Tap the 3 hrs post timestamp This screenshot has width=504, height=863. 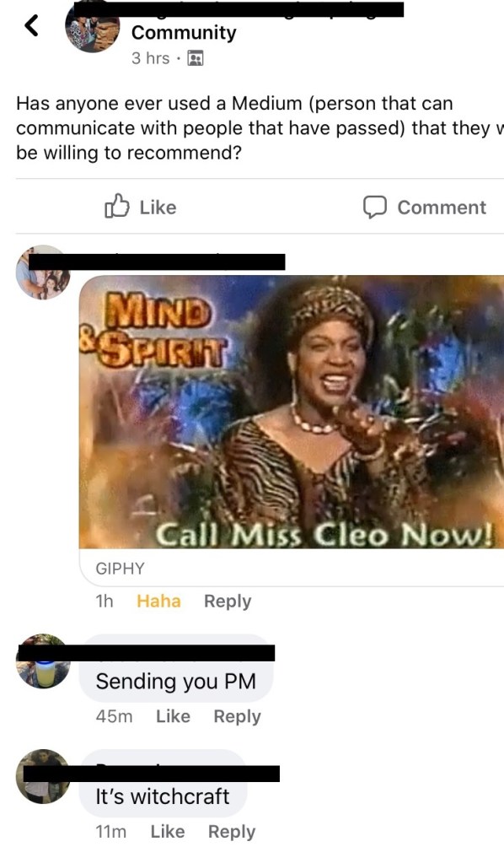[x=151, y=58]
